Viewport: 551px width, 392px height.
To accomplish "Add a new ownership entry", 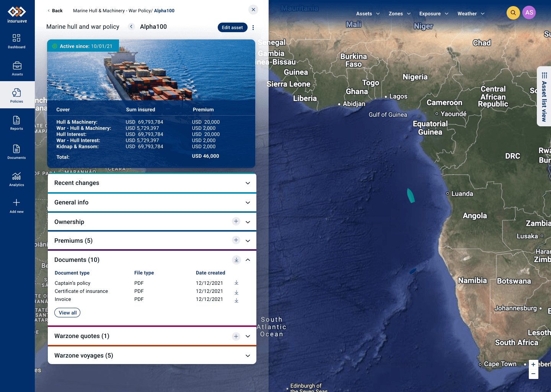I will click(x=236, y=221).
